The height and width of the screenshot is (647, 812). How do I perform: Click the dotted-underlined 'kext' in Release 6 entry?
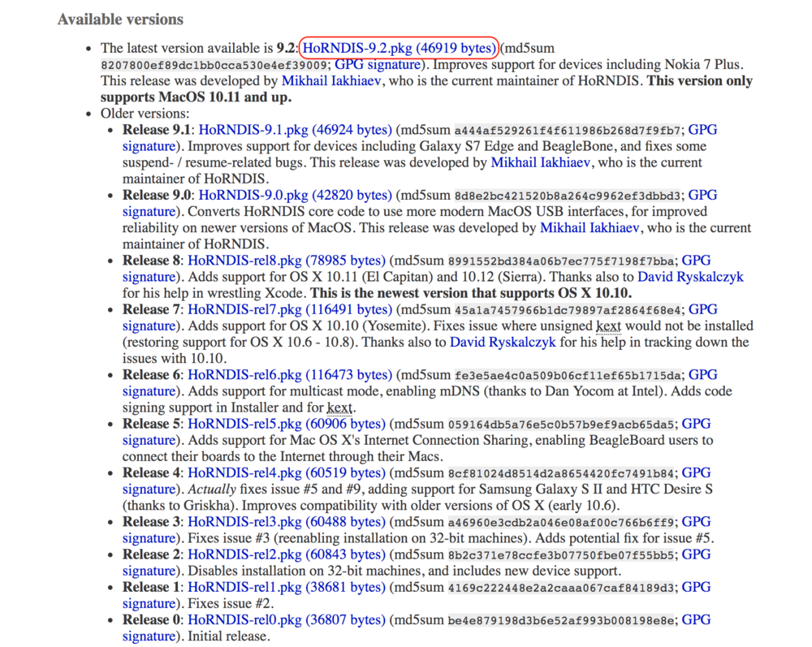(x=339, y=408)
